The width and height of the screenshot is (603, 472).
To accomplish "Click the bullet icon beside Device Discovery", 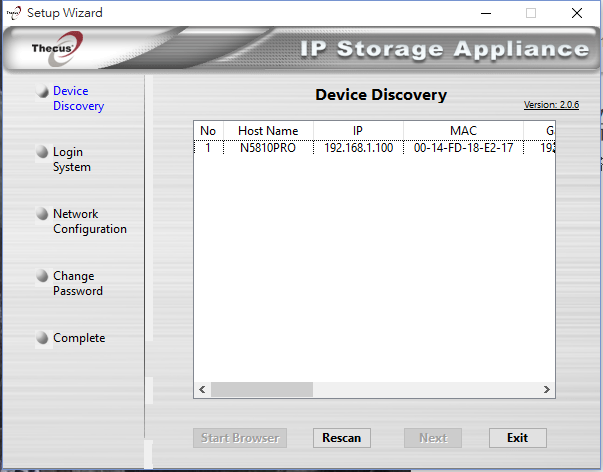I will click(x=42, y=91).
